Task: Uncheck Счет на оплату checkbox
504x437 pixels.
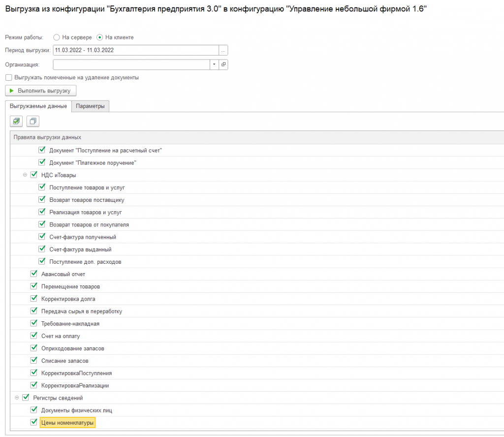Action: (x=34, y=336)
